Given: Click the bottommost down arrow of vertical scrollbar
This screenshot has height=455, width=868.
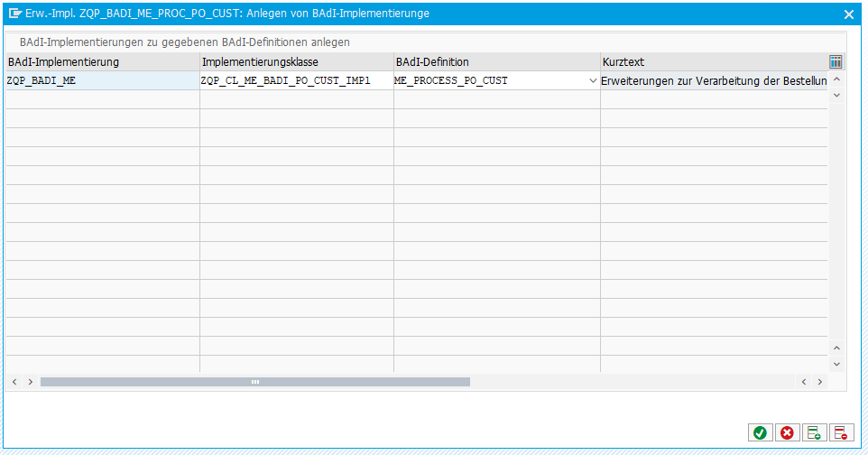Looking at the screenshot, I should click(x=836, y=364).
